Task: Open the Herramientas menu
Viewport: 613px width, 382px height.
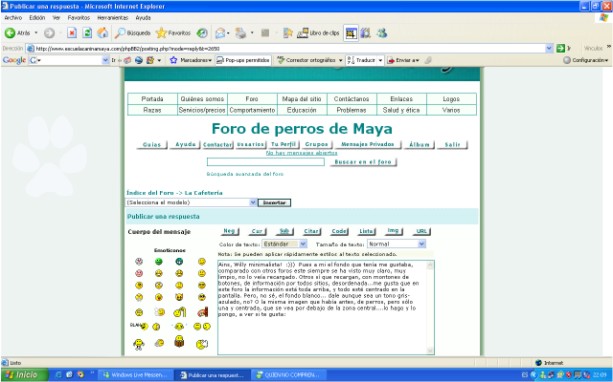Action: tap(113, 18)
